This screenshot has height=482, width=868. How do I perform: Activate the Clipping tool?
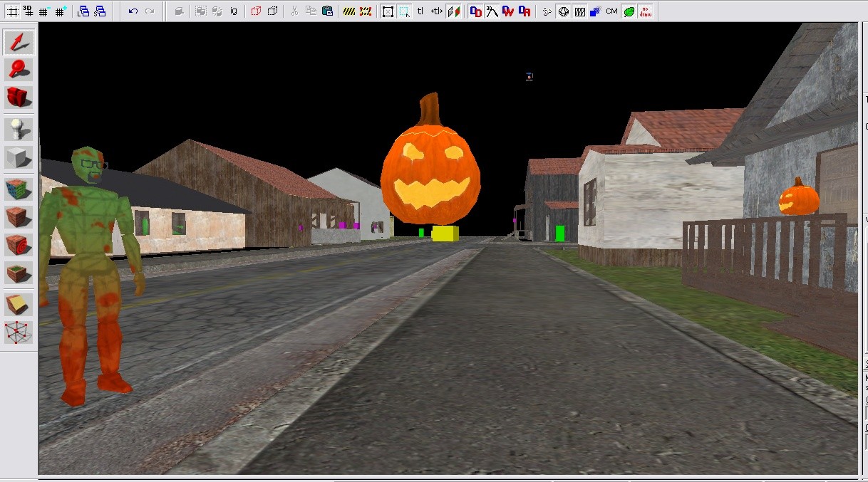[19, 305]
